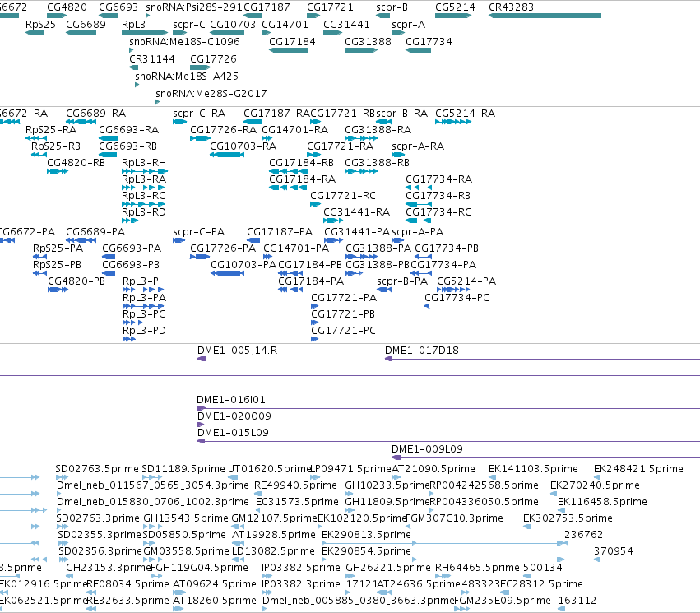
Task: Select BAC clone DME1-016I01
Action: tap(448, 408)
